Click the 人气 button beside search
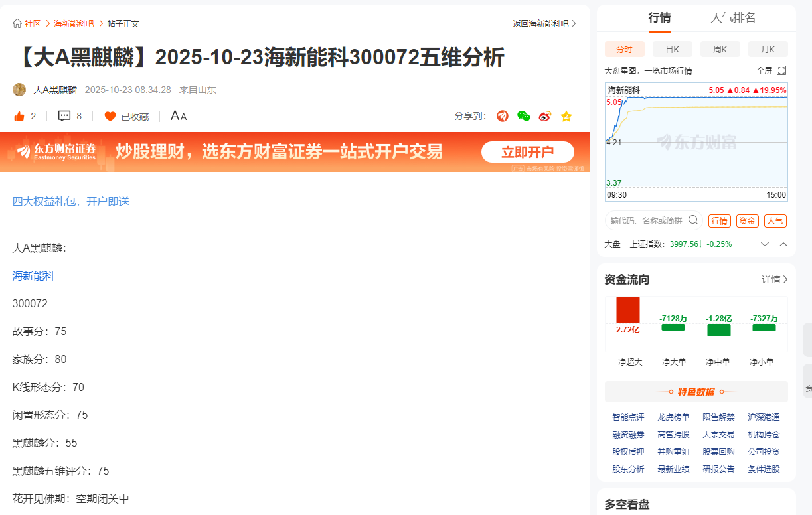The height and width of the screenshot is (515, 812). pyautogui.click(x=775, y=221)
